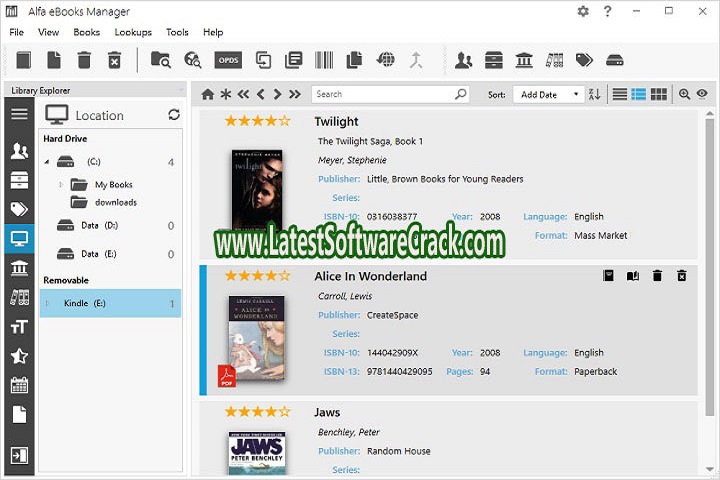This screenshot has width=720, height=480.
Task: Select the Tags sidebar icon
Action: coord(19,209)
